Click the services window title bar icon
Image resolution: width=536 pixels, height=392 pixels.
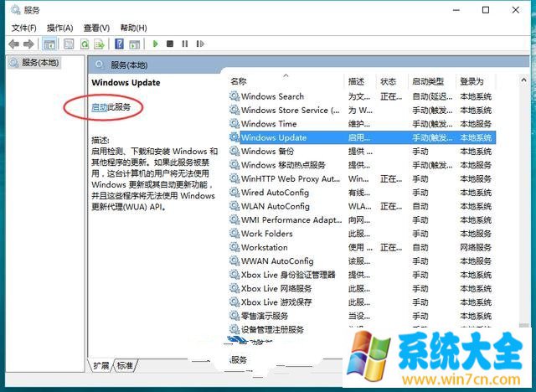click(x=15, y=10)
